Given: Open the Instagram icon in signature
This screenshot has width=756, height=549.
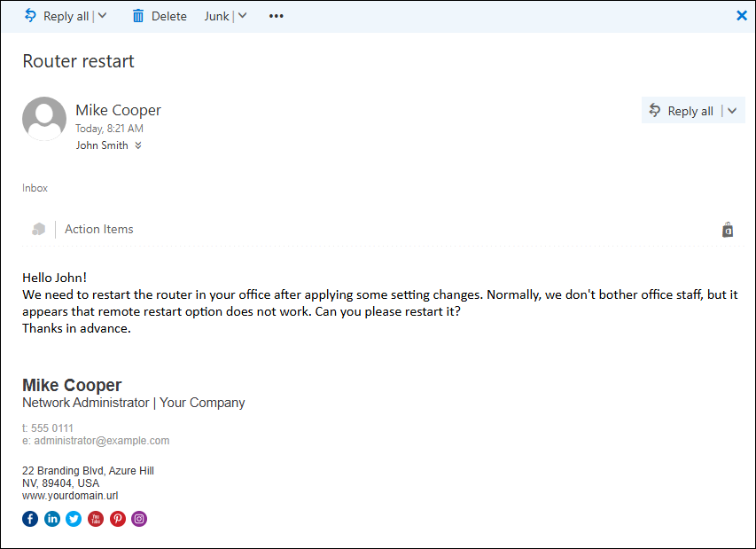Looking at the screenshot, I should point(139,519).
